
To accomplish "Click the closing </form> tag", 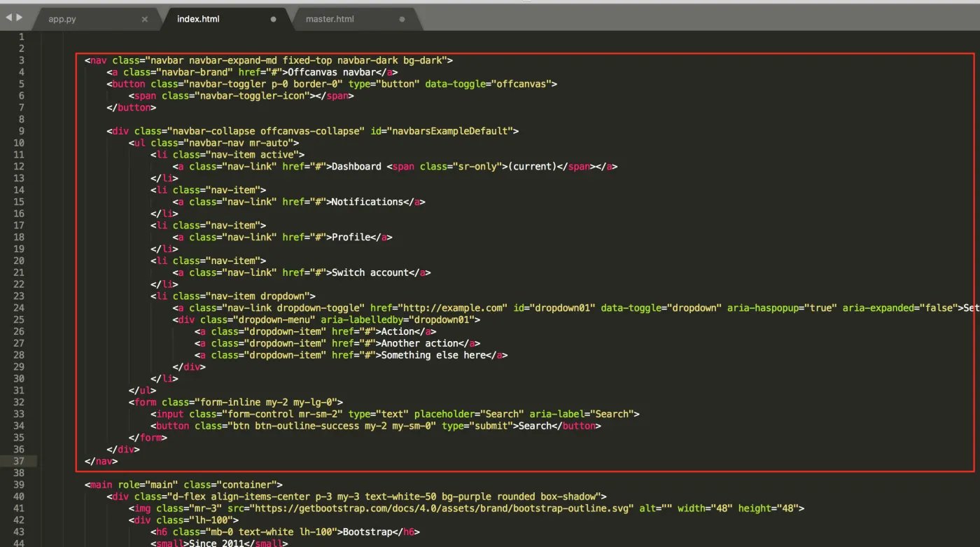I will coord(148,438).
